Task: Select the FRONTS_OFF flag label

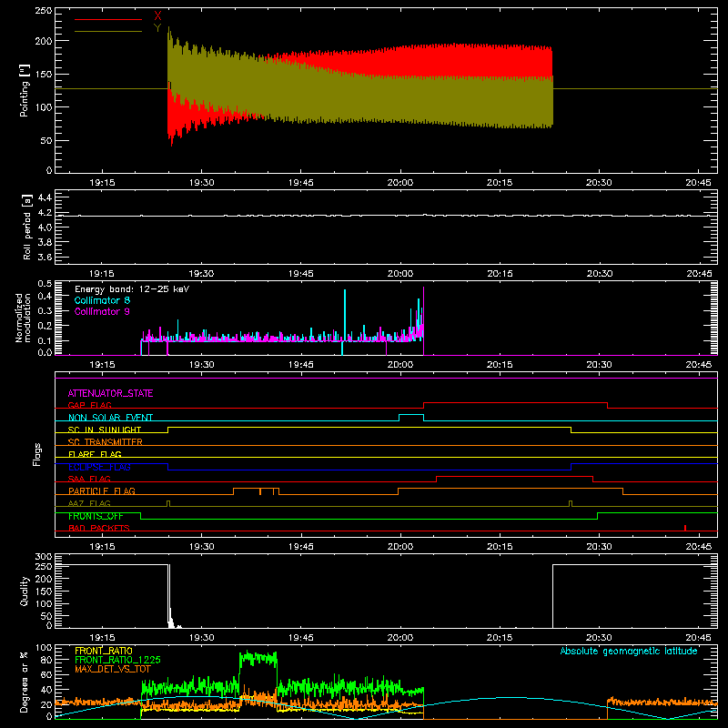Action: [x=96, y=516]
